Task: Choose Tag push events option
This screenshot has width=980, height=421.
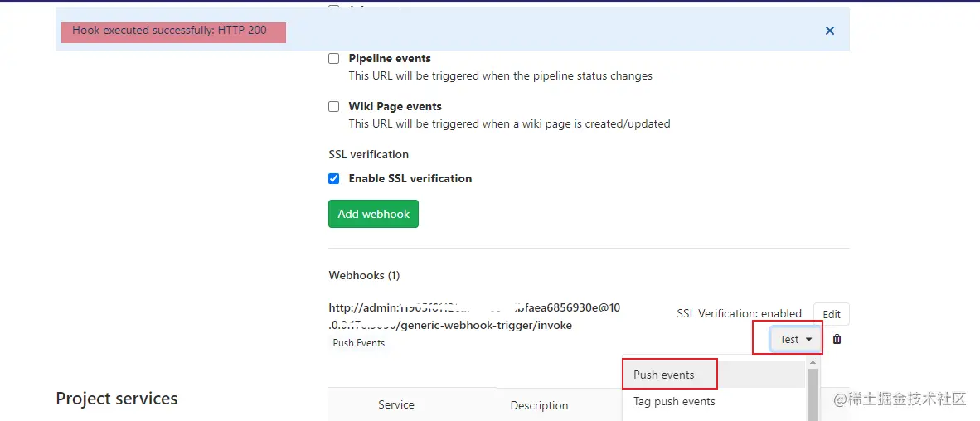Action: coord(674,402)
